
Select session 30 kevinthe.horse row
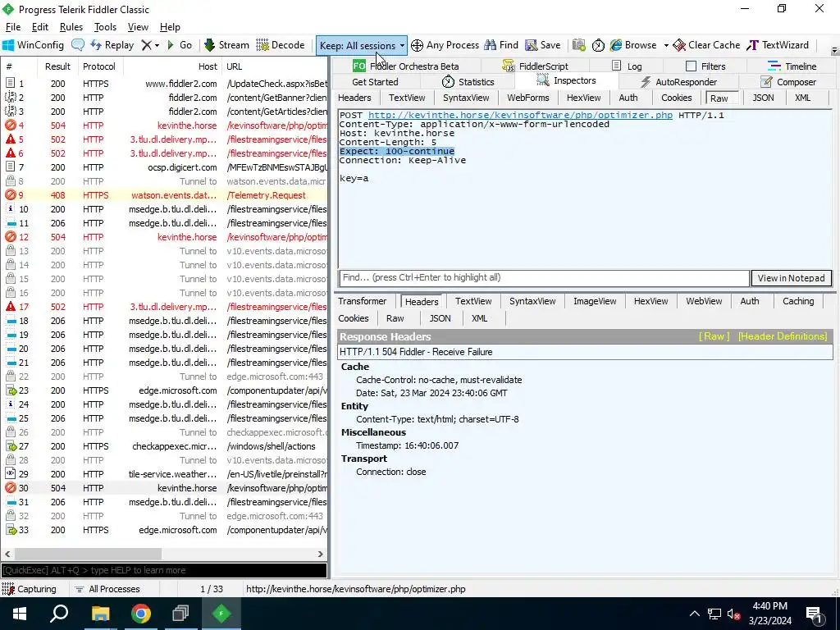tap(164, 488)
